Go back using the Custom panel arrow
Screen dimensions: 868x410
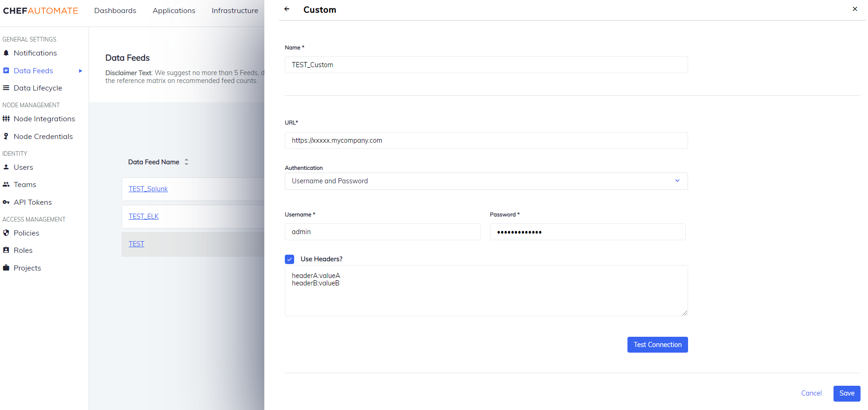click(x=287, y=9)
